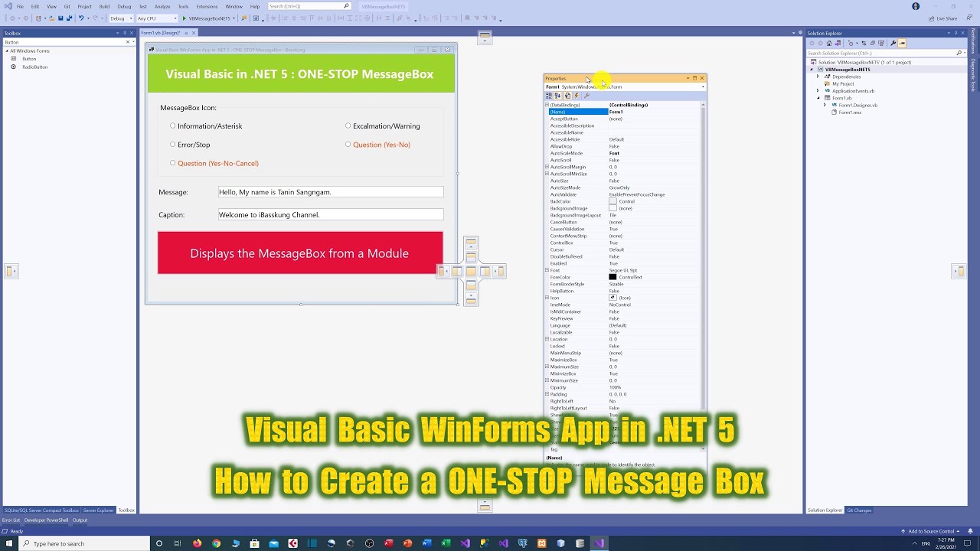Select Error/Stop radio button
This screenshot has width=980, height=551.
[x=172, y=144]
